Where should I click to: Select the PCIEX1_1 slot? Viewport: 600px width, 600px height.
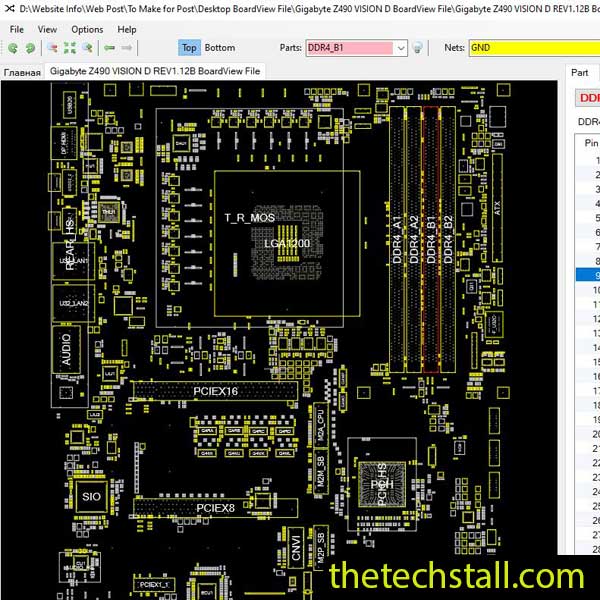tap(154, 585)
